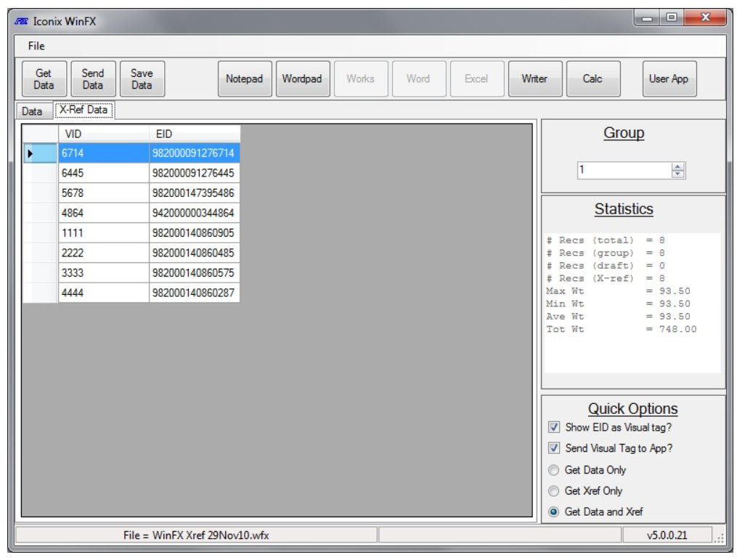Select Get Data Only radio button
The image size is (737, 560).
pos(554,470)
